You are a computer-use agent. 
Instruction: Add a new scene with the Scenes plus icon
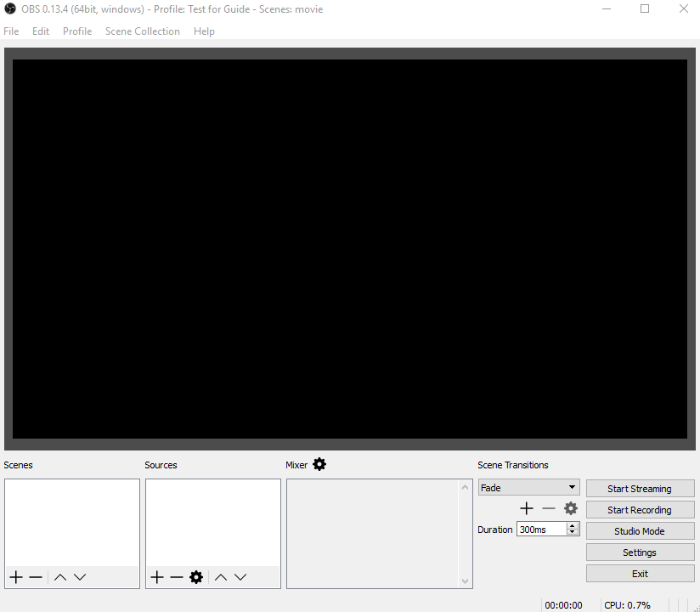click(x=16, y=577)
